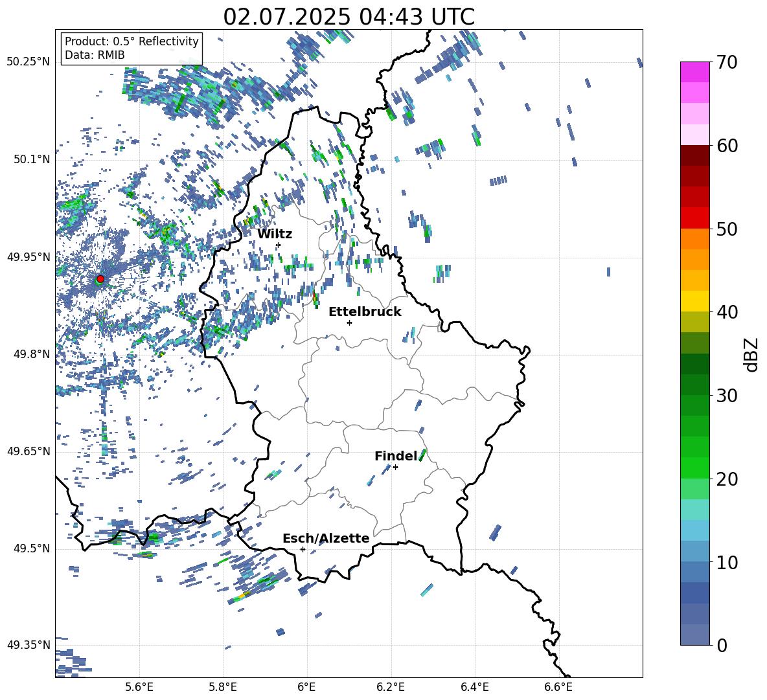Screen dimensions: 767x700
Task: Click the 50.1°N latitude label
Action: 32,160
